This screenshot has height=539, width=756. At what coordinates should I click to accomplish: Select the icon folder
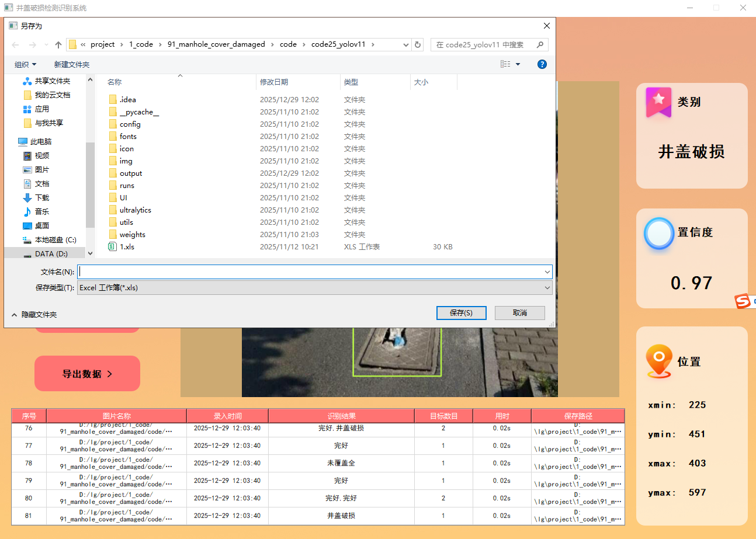click(x=121, y=148)
